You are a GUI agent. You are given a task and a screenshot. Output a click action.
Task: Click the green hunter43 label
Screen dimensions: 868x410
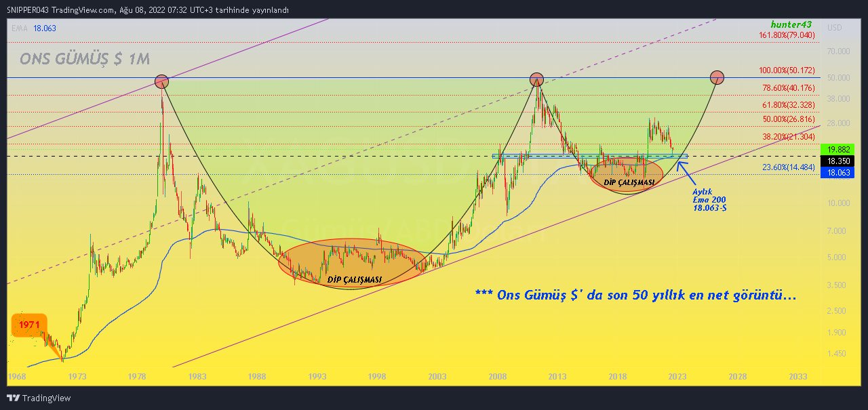(x=791, y=24)
